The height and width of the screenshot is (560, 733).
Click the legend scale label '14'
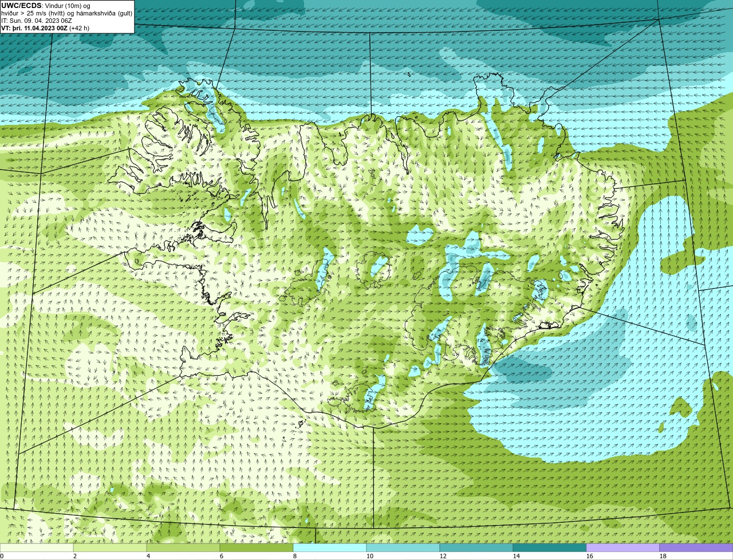[x=517, y=556]
